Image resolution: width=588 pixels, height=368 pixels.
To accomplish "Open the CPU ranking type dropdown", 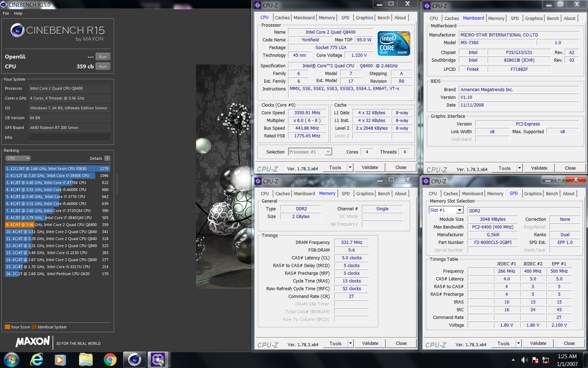I will point(18,158).
